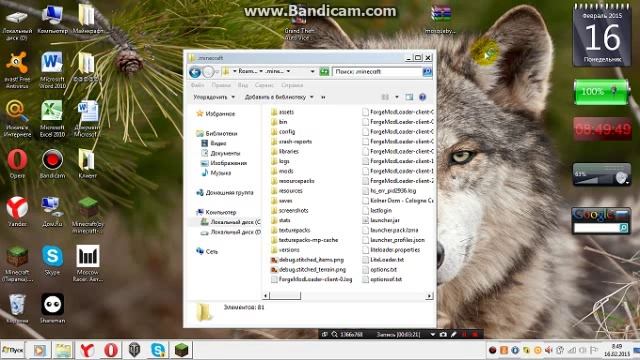Viewport: 640px width, 360px height.
Task: Click the muted volume tray icon
Action: click(549, 350)
